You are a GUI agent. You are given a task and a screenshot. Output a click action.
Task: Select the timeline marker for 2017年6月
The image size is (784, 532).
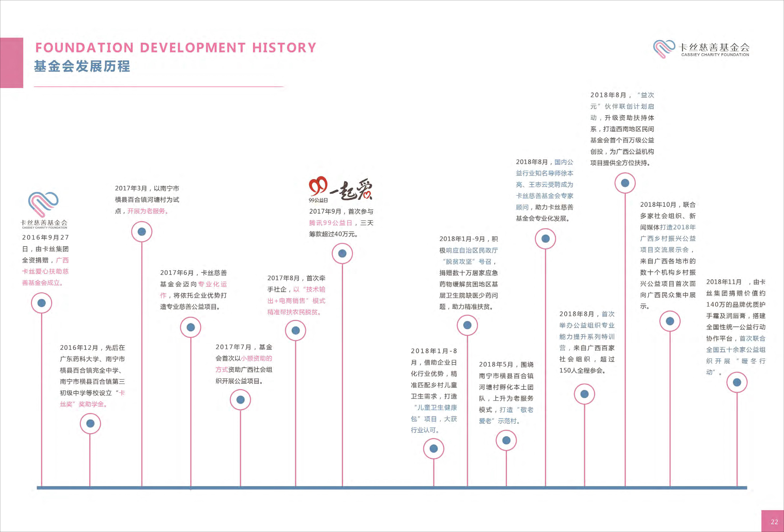191,327
